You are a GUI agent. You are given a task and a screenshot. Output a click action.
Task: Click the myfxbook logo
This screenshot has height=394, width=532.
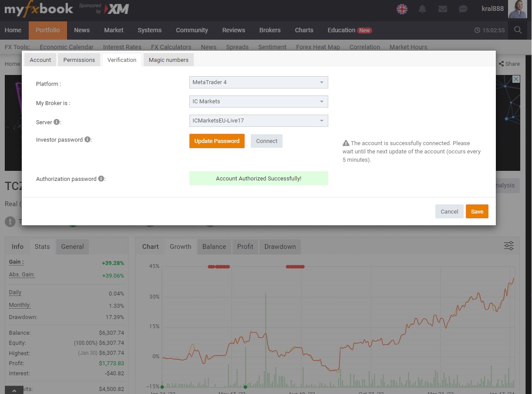pyautogui.click(x=38, y=9)
